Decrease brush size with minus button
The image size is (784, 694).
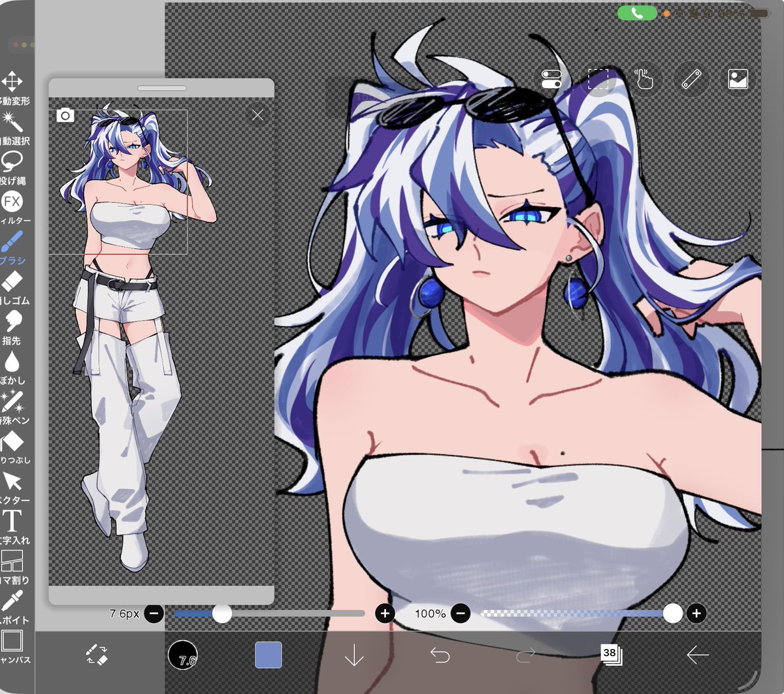click(154, 614)
